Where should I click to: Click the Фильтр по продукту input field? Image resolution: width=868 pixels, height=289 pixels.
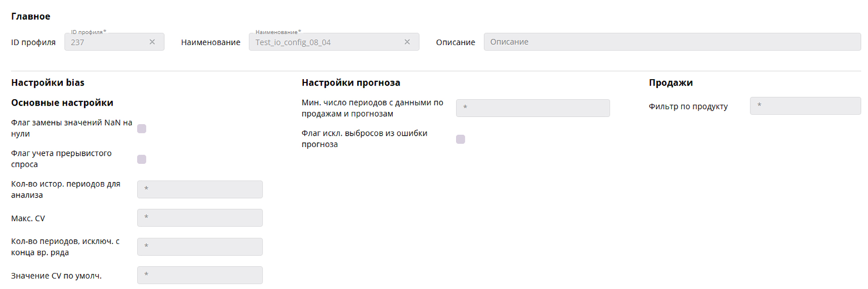tap(805, 106)
